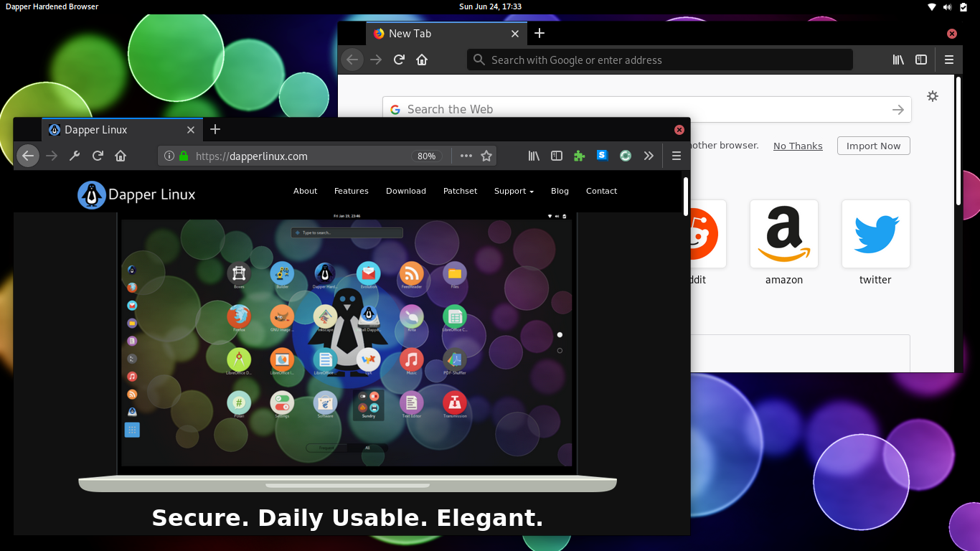The width and height of the screenshot is (980, 551).
Task: Expand the Support dropdown on dapperlinux.com
Action: click(x=514, y=191)
